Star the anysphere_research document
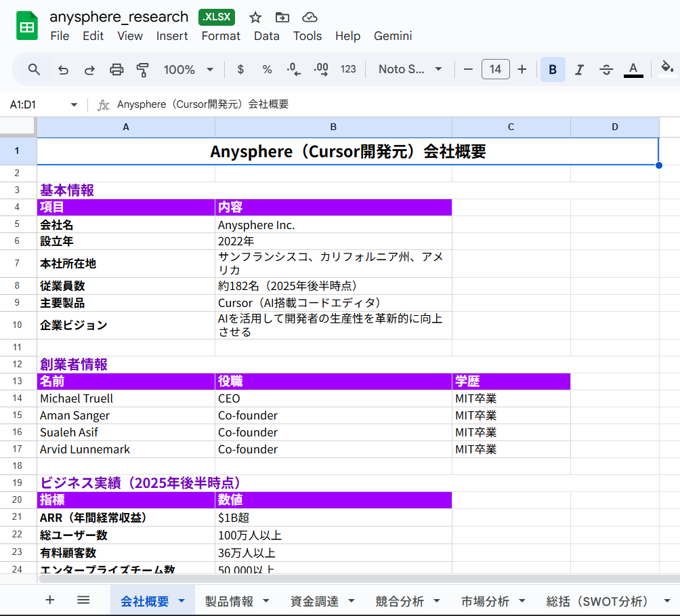 (255, 18)
